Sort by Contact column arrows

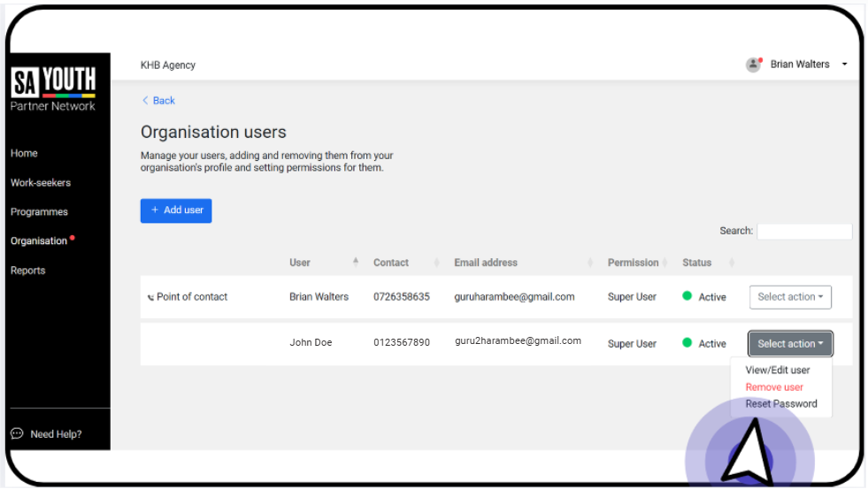pyautogui.click(x=437, y=263)
